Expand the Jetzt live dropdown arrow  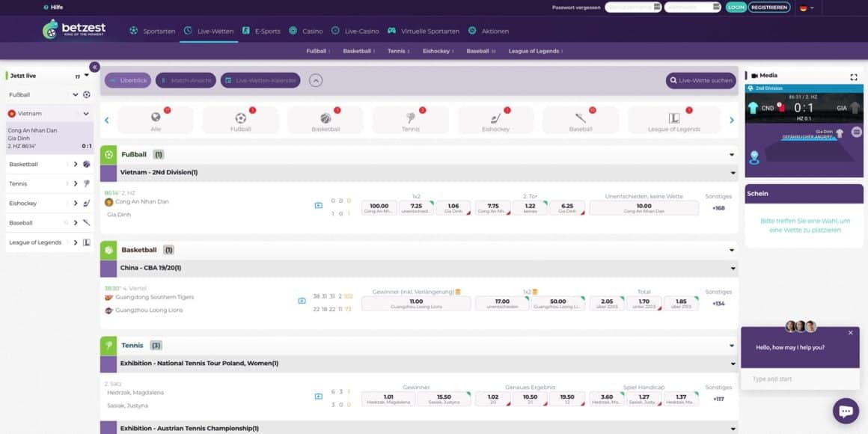(86, 76)
